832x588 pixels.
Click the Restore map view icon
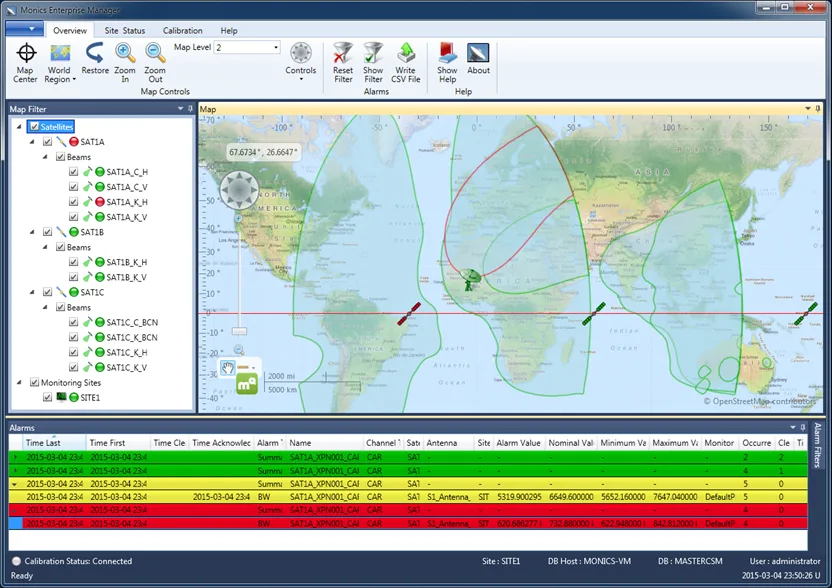point(94,53)
